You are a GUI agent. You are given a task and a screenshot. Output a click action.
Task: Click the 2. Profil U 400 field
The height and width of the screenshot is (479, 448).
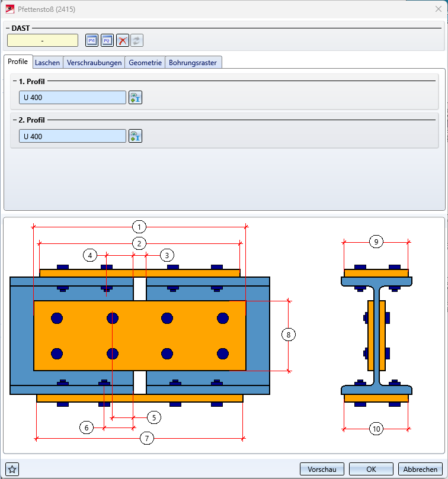click(x=72, y=136)
